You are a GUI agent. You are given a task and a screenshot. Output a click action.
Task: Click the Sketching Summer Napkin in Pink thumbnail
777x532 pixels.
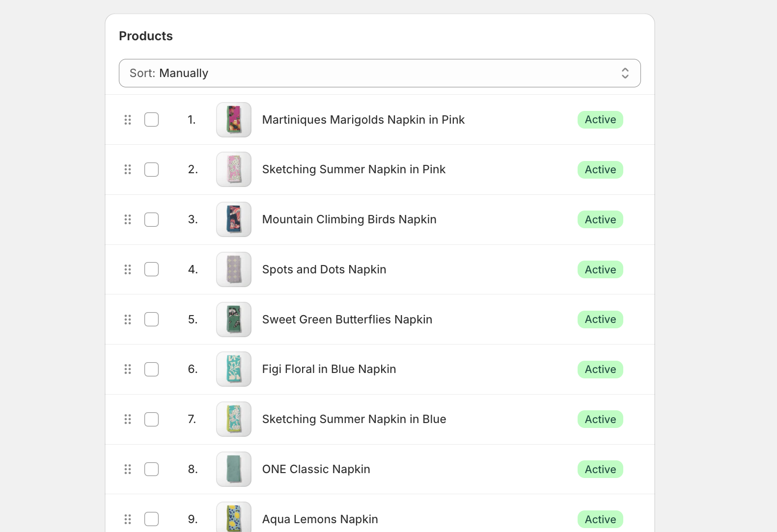(x=234, y=170)
